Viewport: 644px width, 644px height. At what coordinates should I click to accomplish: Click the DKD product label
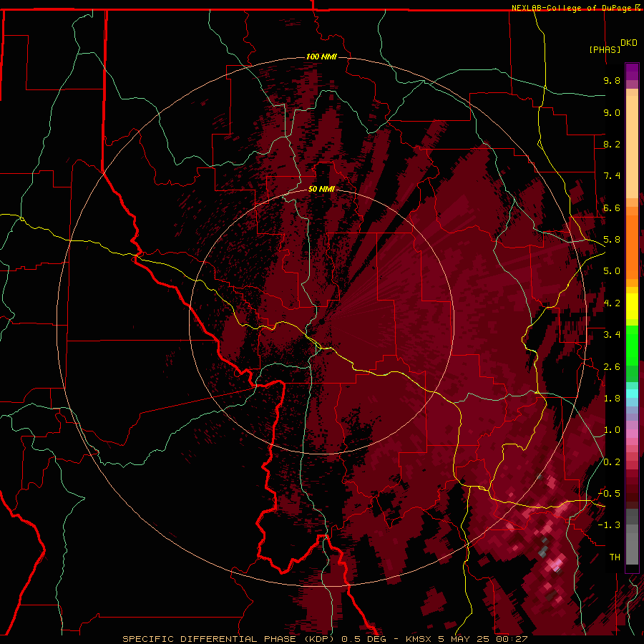coord(629,43)
